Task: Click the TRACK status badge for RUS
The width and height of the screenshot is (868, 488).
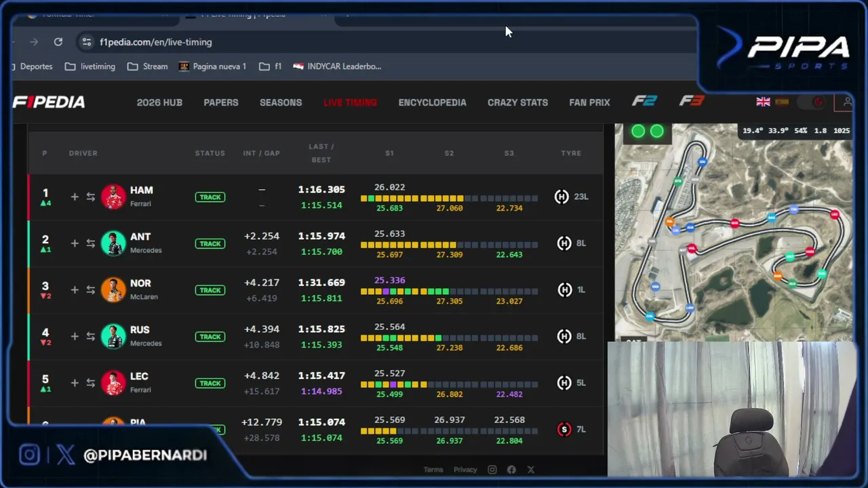Action: coord(210,337)
